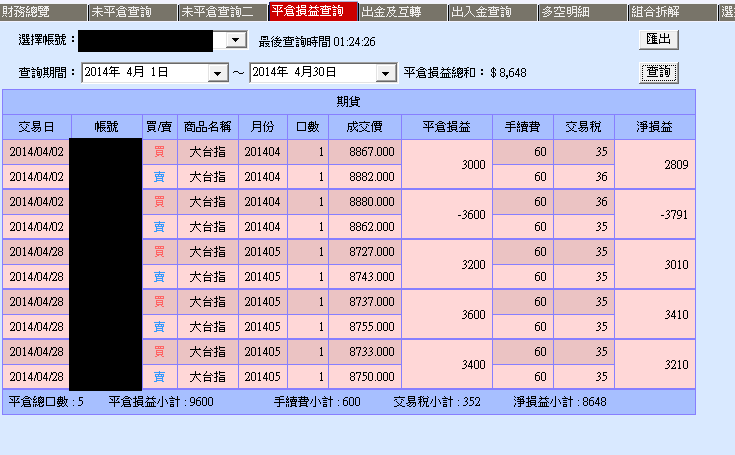Click the 查詢 query button

tap(659, 72)
